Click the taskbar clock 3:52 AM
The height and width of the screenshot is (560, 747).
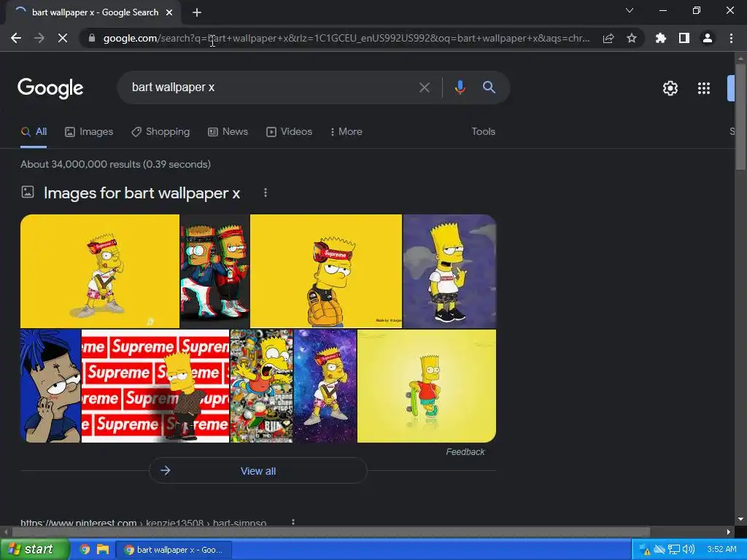click(721, 550)
